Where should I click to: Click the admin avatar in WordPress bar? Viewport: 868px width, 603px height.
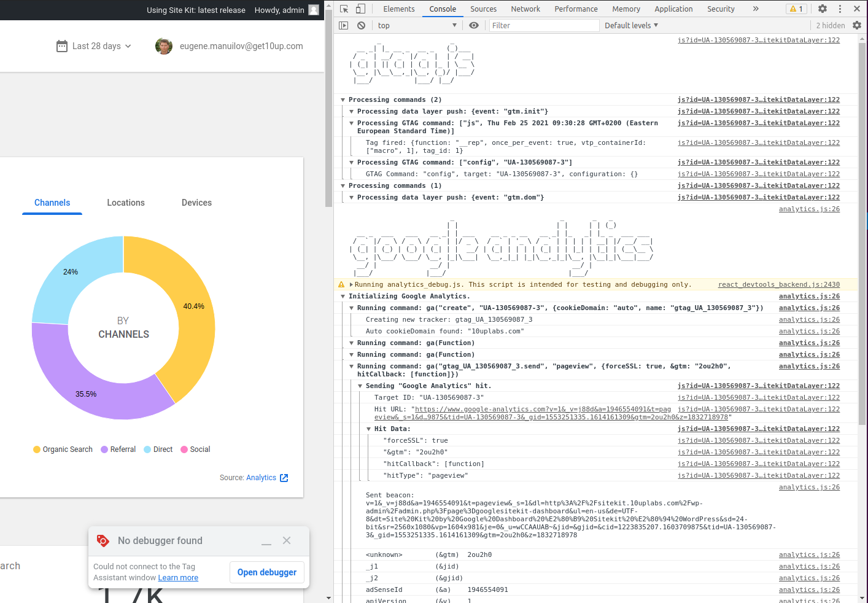tap(314, 10)
